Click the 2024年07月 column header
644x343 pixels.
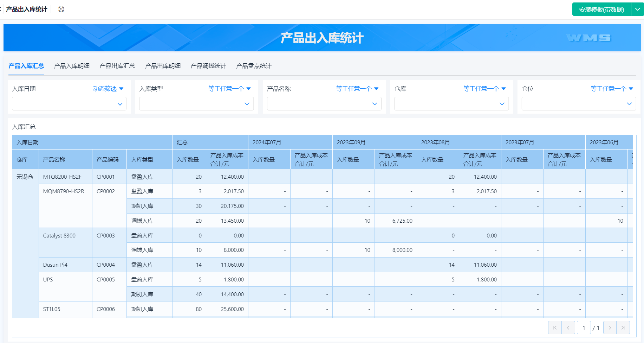coord(290,142)
